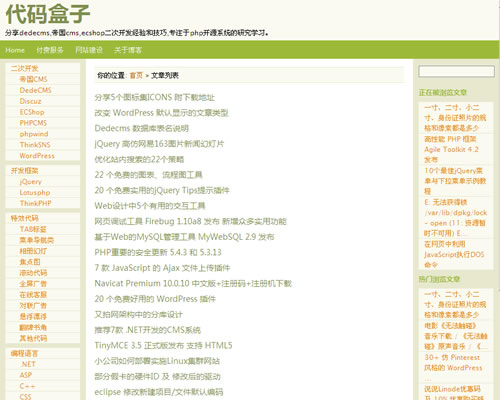Open sidebar link 在网页中利用 JavaScript执行DOS命令
The image size is (500, 400).
coord(454,254)
